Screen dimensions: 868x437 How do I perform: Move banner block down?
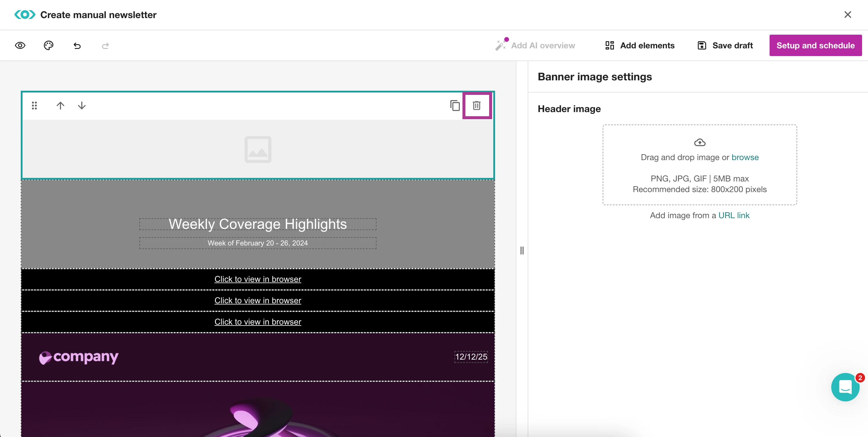pyautogui.click(x=82, y=106)
